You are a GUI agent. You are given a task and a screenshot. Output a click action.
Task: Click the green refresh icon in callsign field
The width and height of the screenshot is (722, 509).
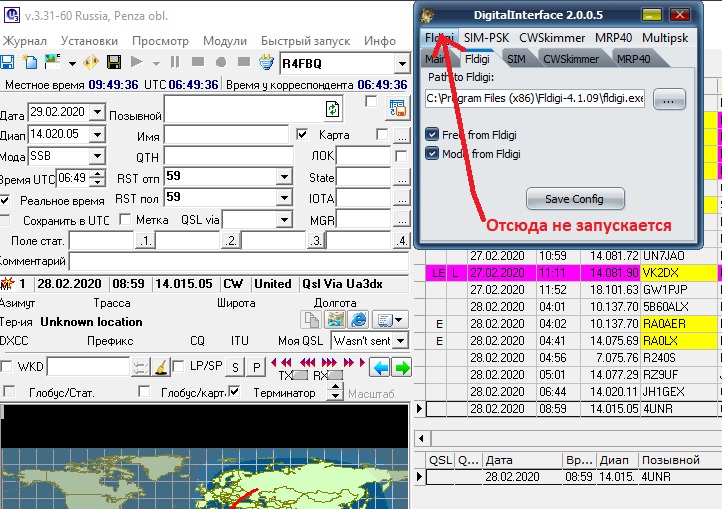pos(332,109)
